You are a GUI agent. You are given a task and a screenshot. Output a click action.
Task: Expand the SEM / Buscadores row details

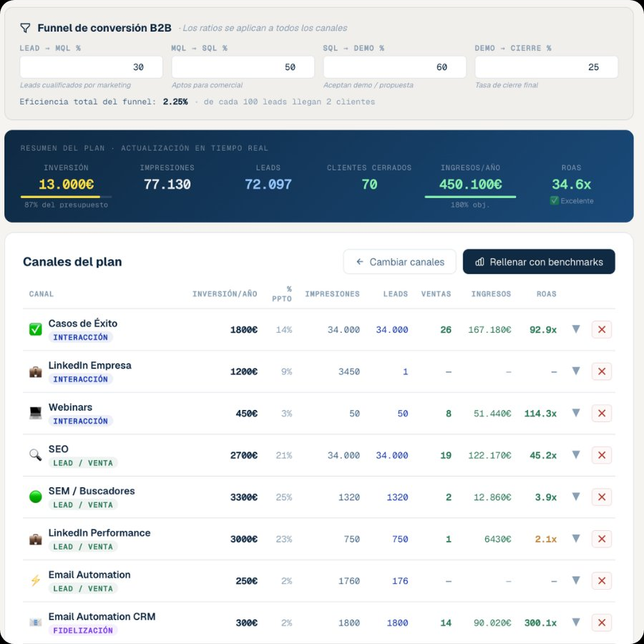[x=576, y=497]
